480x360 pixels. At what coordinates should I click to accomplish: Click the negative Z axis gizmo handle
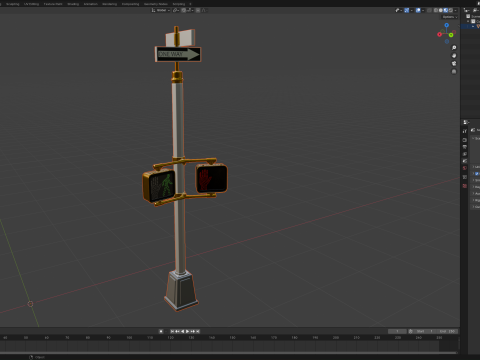[447, 42]
